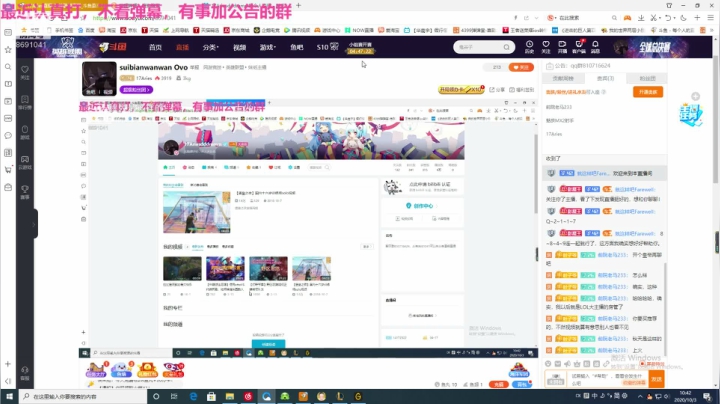Open the Microsoft Store taskbar icon
Viewport: 720px width, 404px height.
[x=211, y=396]
